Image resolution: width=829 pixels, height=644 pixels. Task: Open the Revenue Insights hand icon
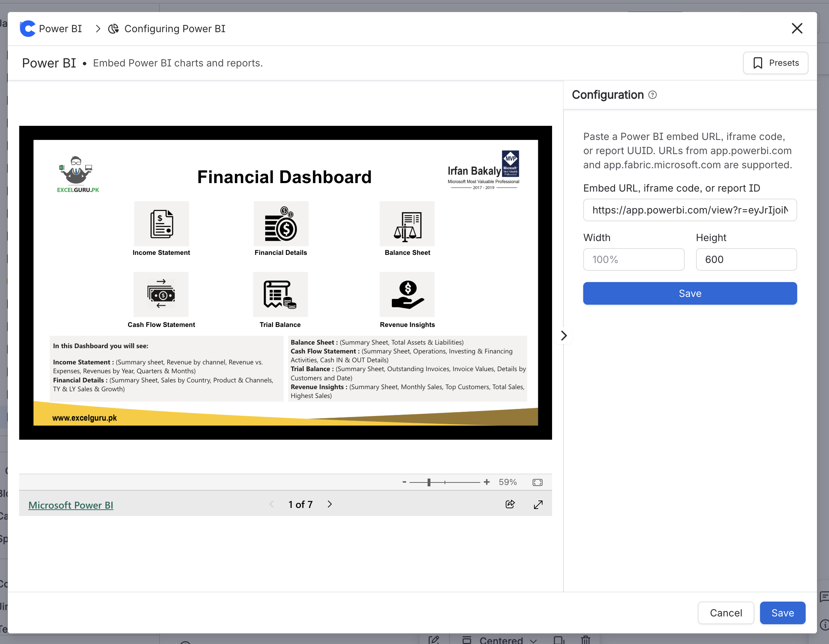pyautogui.click(x=407, y=294)
